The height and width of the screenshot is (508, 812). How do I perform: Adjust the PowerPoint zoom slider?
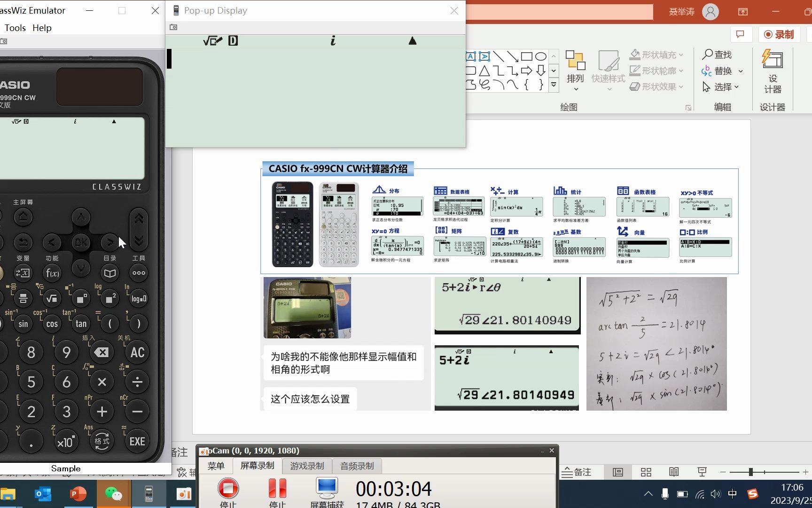(x=750, y=472)
